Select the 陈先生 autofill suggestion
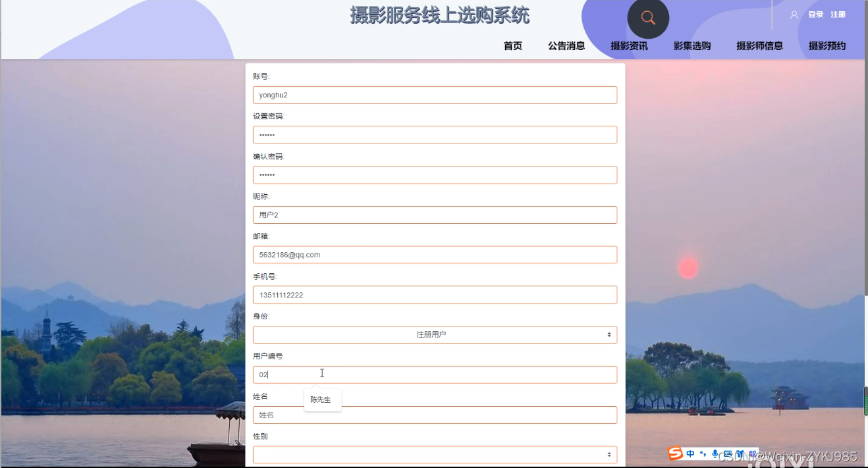 click(x=321, y=400)
